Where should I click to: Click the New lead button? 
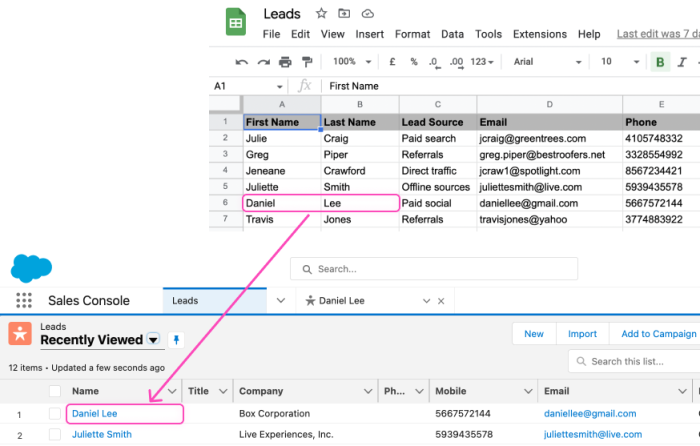(534, 334)
